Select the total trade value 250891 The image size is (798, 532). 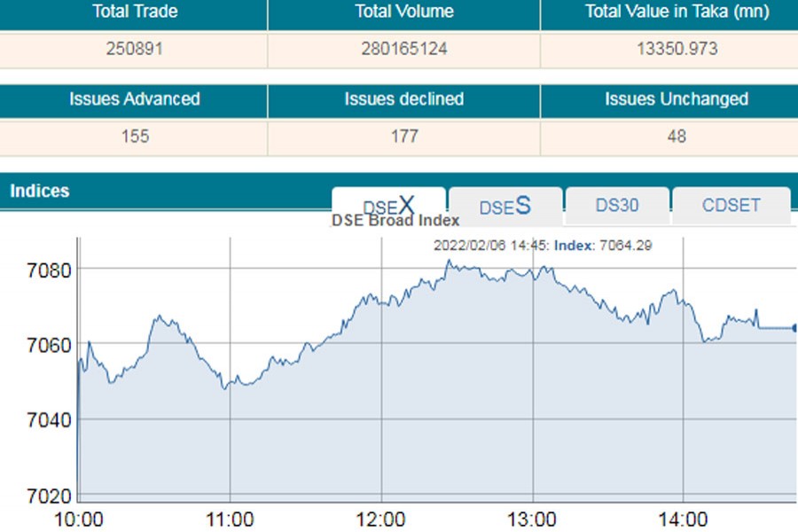(134, 50)
